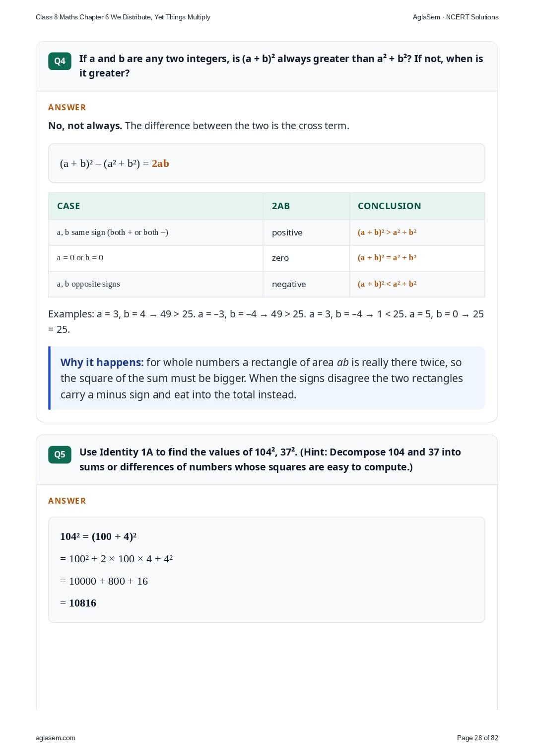Image resolution: width=534 pixels, height=756 pixels.
Task: Select the CASE column header
Action: [68, 206]
